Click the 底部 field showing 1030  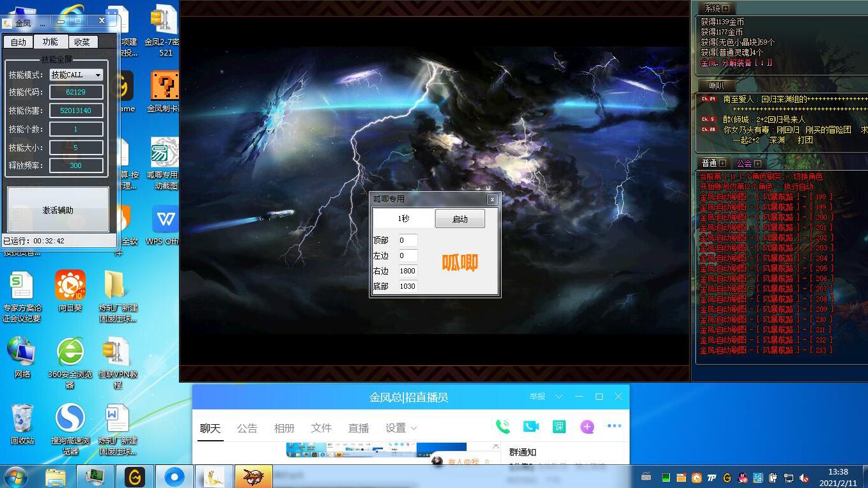pyautogui.click(x=408, y=286)
